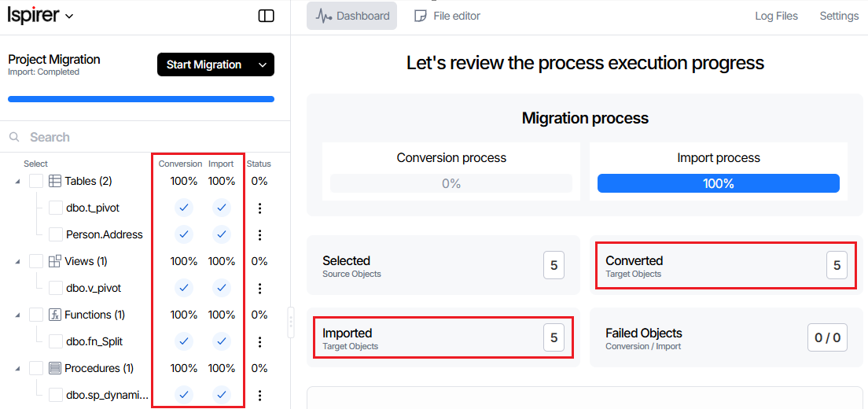Open the three-dot options for dbo.v_pivot
This screenshot has height=409, width=868.
259,289
